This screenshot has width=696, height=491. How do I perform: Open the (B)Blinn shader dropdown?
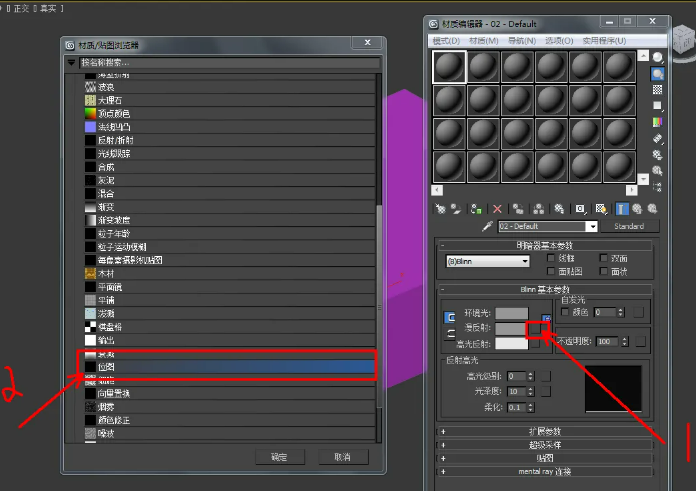click(488, 261)
